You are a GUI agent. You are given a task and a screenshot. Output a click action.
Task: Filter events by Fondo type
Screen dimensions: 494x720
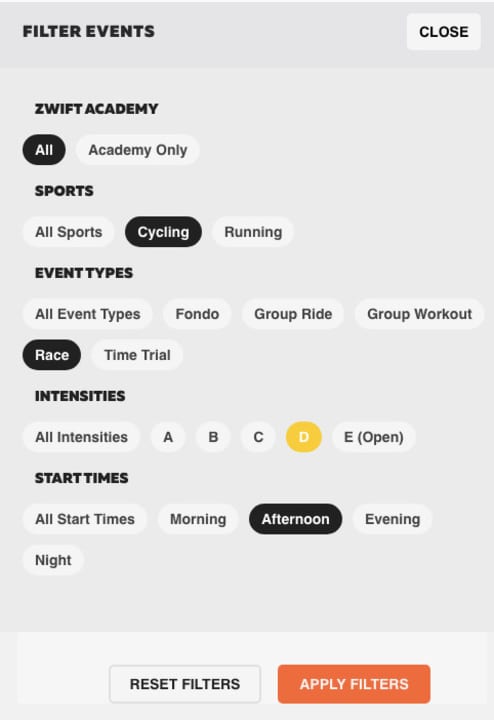197,314
